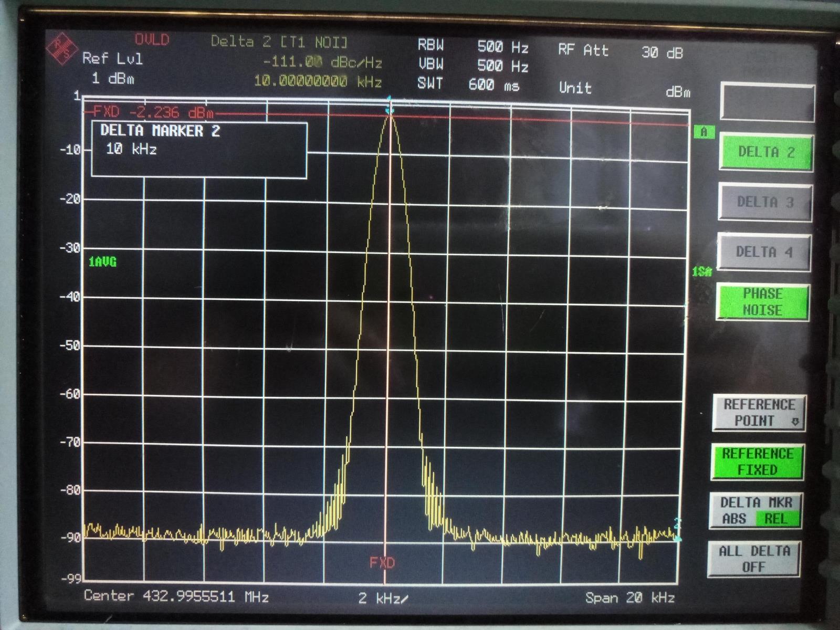Click the green 1AVG trace indicator
The image size is (840, 630).
pyautogui.click(x=102, y=261)
